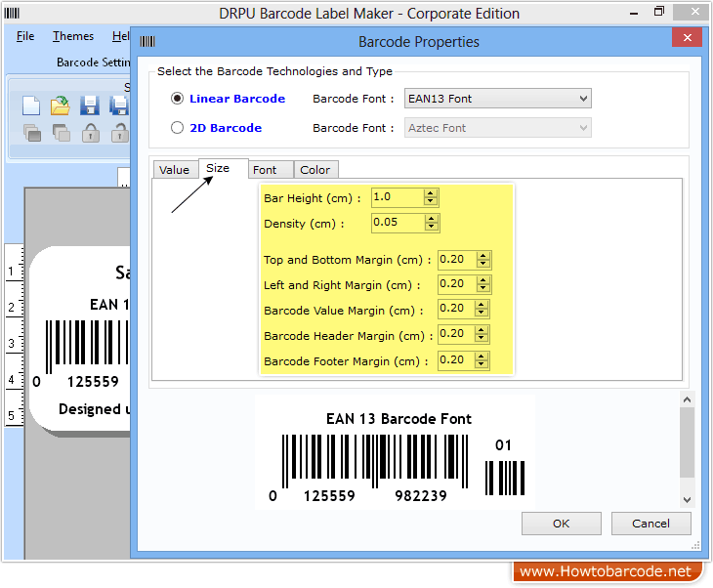Screen dimensions: 713x588
Task: Increase Barcode Value Margin value
Action: [482, 305]
